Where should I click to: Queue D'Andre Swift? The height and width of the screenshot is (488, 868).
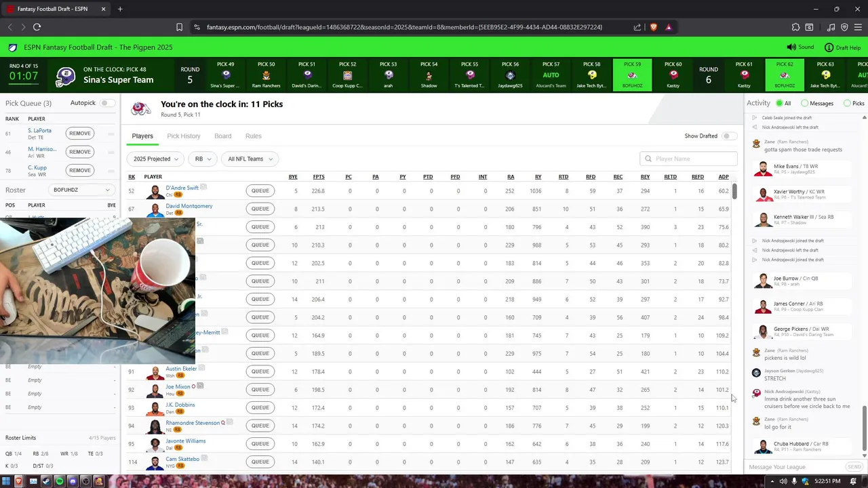(260, 190)
